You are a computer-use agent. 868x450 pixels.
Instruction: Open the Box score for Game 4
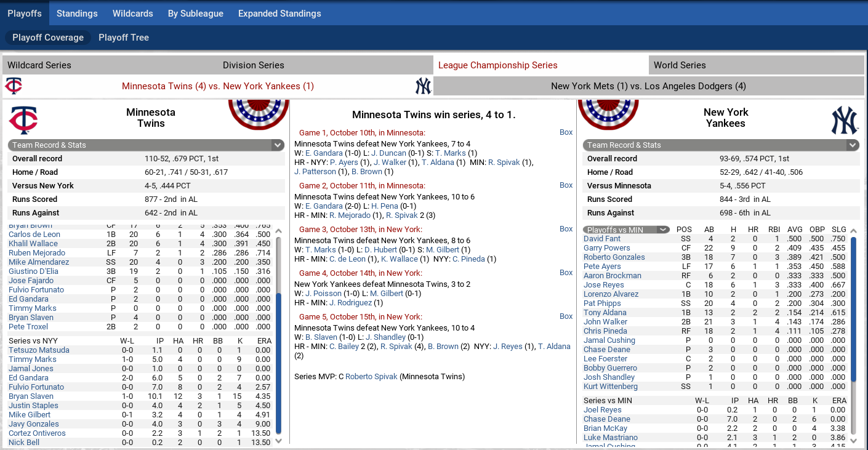point(566,273)
